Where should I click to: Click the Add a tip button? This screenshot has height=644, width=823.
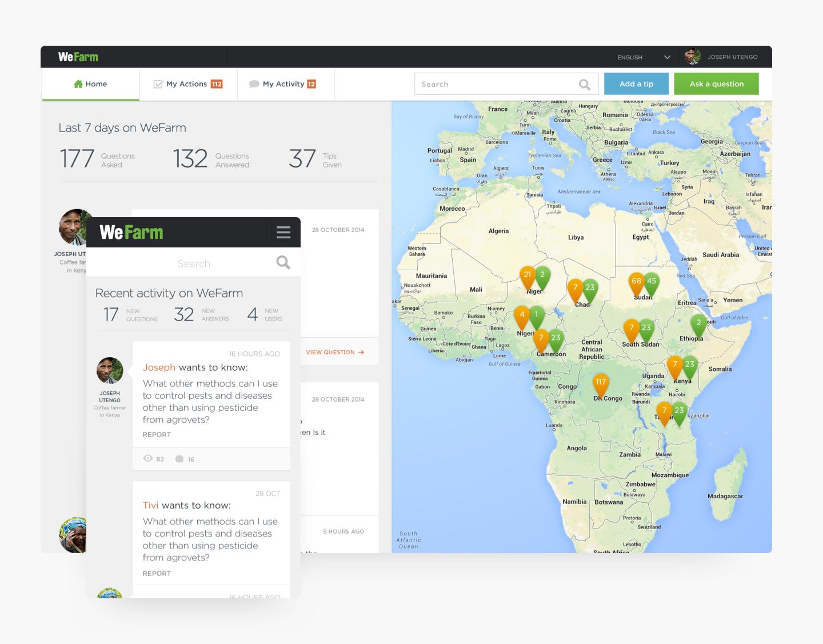pos(636,84)
